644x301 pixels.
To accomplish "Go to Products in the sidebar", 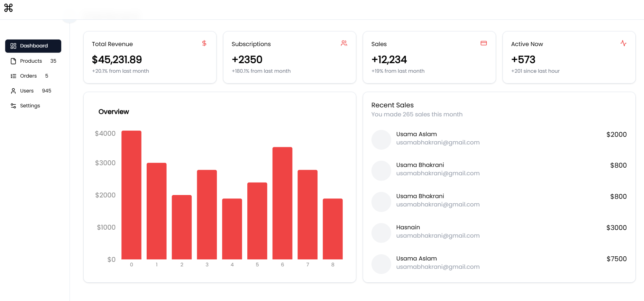I will (33, 61).
